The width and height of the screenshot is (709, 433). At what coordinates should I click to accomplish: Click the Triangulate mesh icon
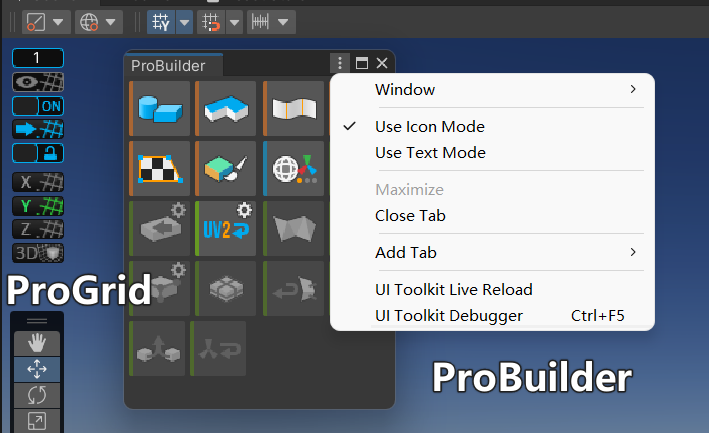293,229
